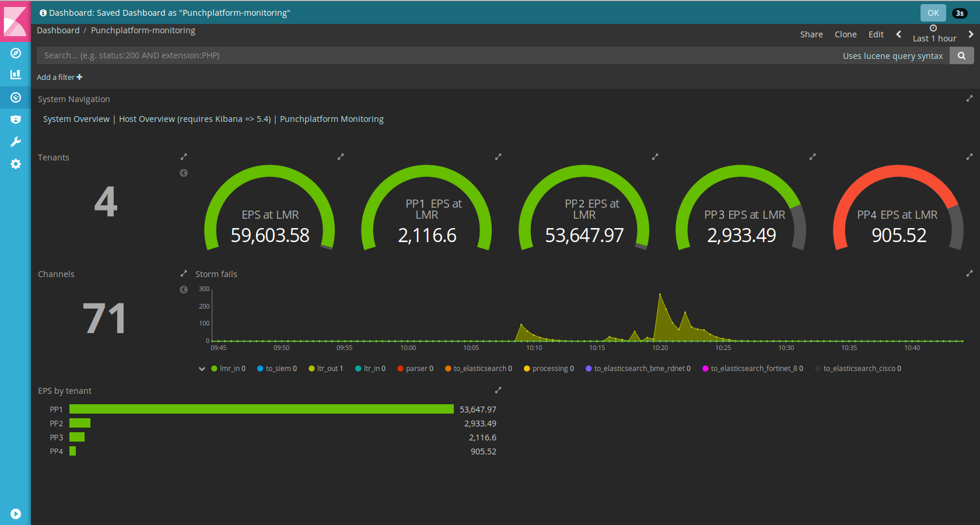
Task: Open Discover from sidebar compass icon
Action: 16,53
